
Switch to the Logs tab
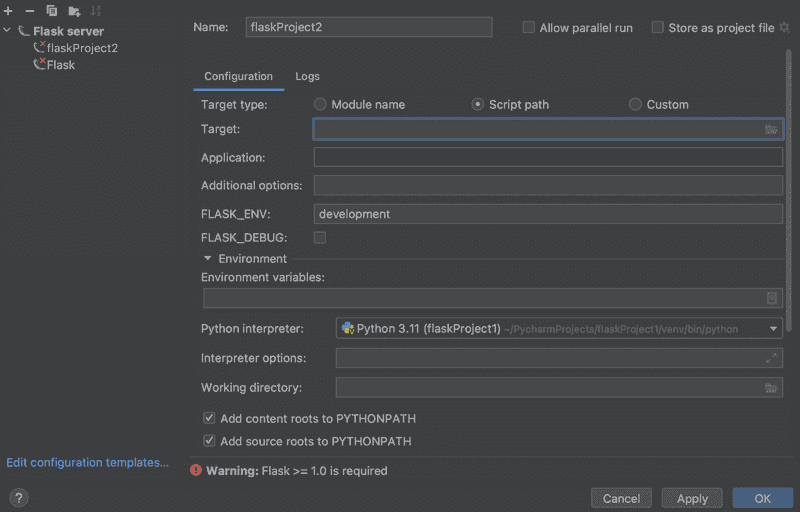click(307, 76)
